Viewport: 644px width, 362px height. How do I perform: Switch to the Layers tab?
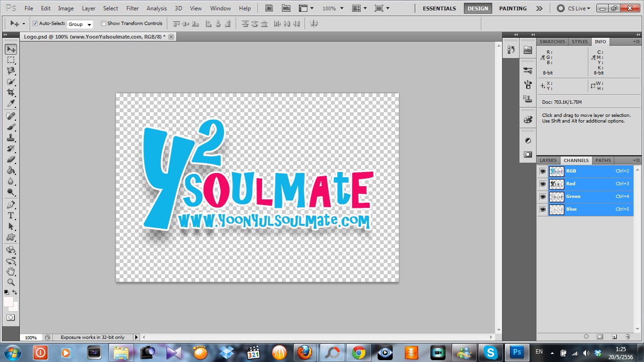(x=548, y=160)
